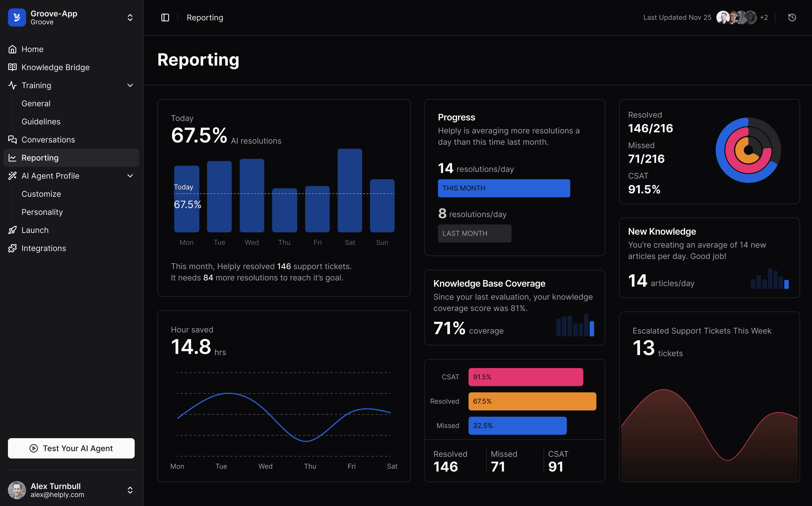Click the +2 collaborator avatars
This screenshot has height=506, width=812.
[x=764, y=17]
